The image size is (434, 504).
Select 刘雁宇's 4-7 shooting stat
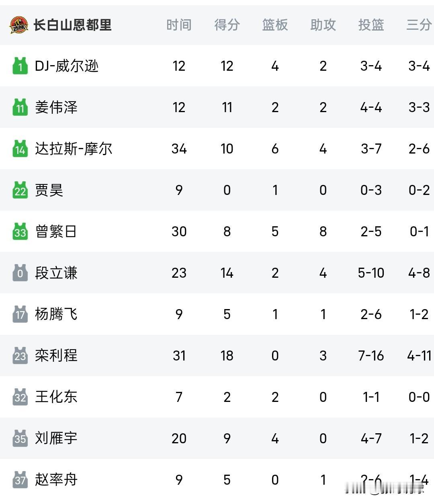pos(370,438)
